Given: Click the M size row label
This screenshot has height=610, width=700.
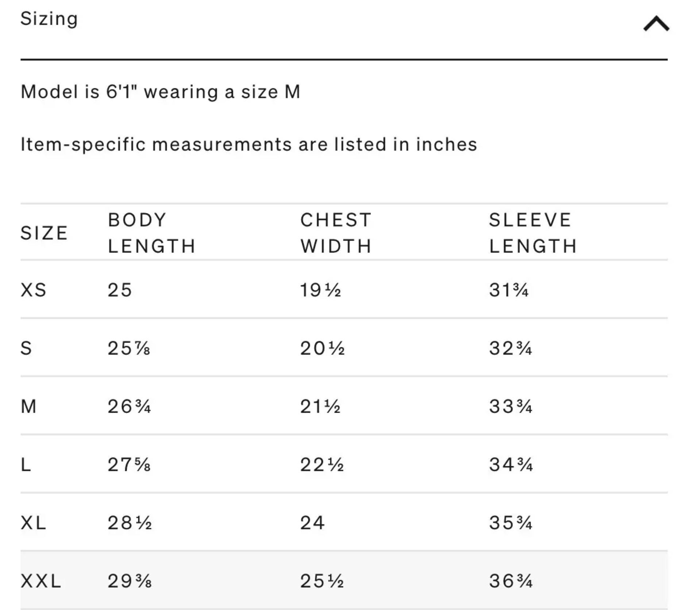Looking at the screenshot, I should (28, 406).
